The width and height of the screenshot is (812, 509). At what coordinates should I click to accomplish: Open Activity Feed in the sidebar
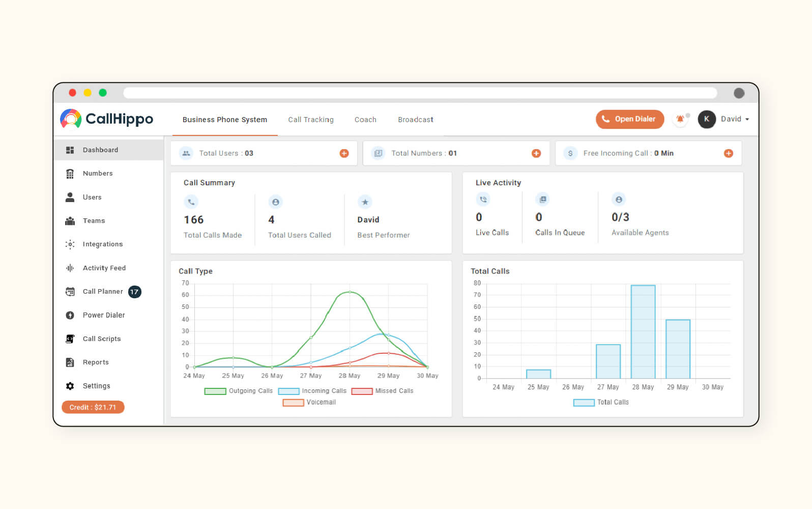(x=108, y=268)
